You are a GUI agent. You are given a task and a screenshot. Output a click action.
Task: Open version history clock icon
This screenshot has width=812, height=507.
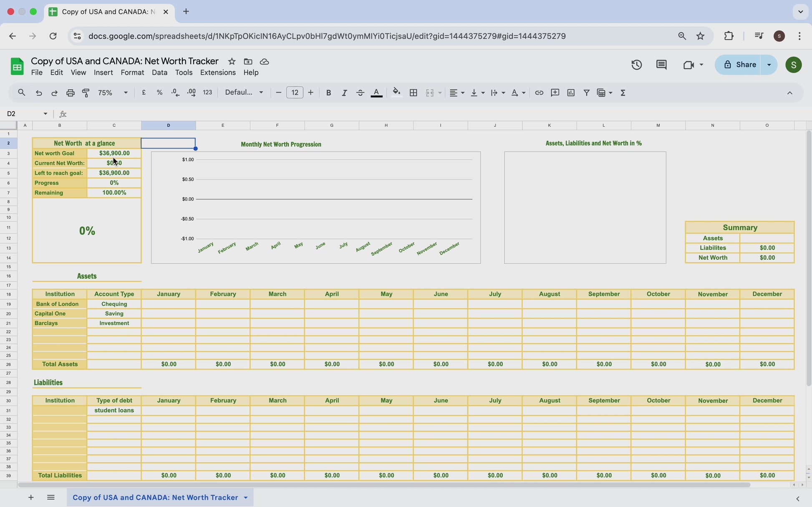pos(636,65)
